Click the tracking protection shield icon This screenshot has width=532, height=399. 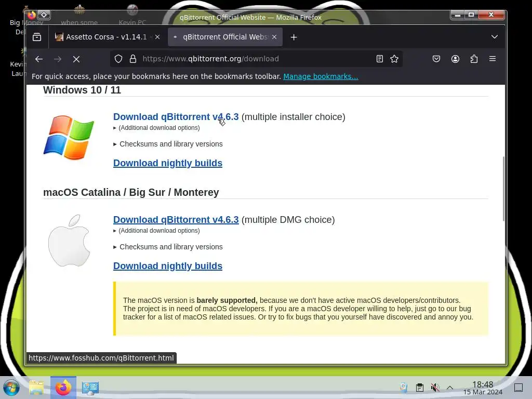tap(118, 59)
